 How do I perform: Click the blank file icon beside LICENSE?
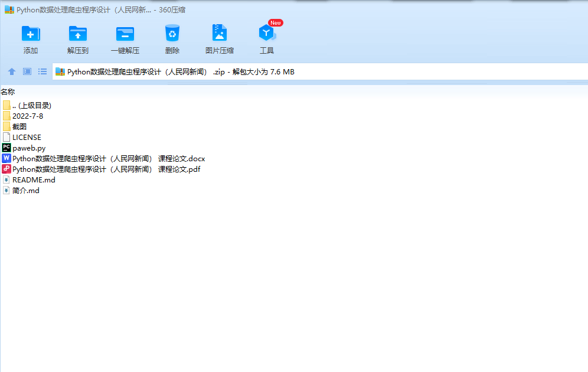pos(6,137)
